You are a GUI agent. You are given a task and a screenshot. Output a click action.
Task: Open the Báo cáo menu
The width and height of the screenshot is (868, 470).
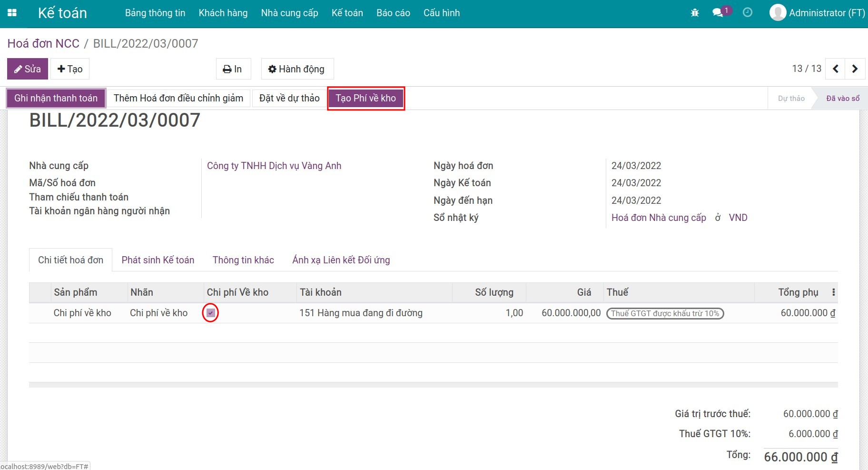coord(393,13)
